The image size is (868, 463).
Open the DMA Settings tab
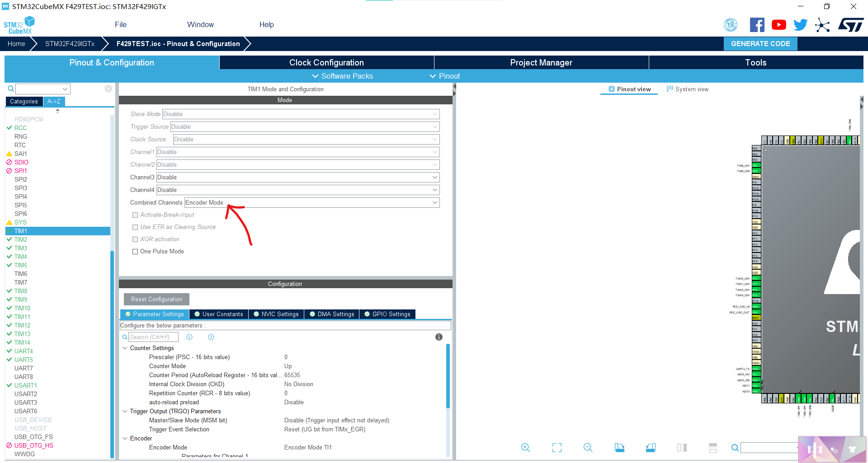pos(332,314)
